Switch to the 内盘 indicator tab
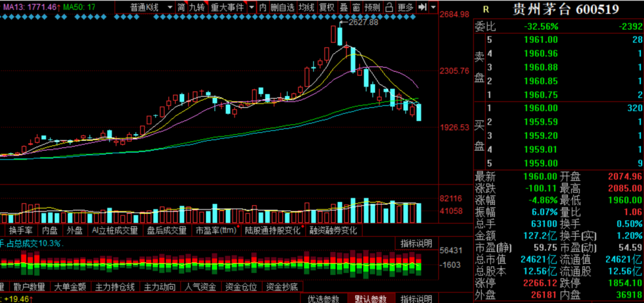 pyautogui.click(x=51, y=230)
